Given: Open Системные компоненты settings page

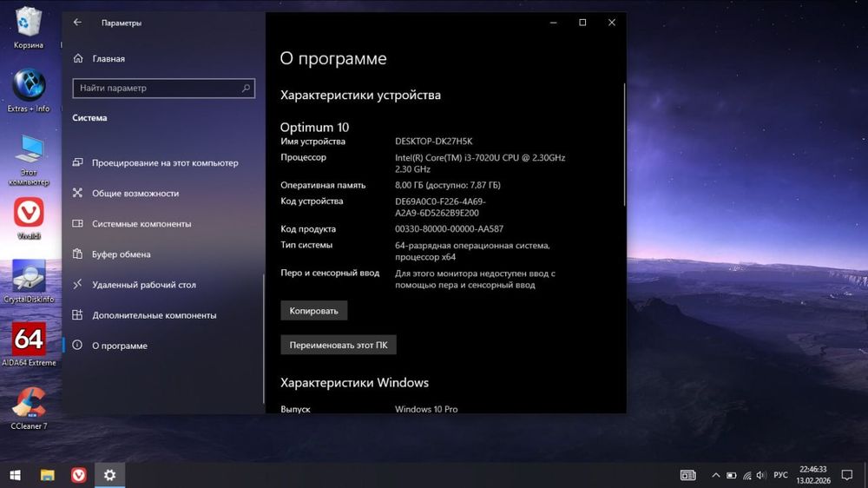Looking at the screenshot, I should (164, 224).
